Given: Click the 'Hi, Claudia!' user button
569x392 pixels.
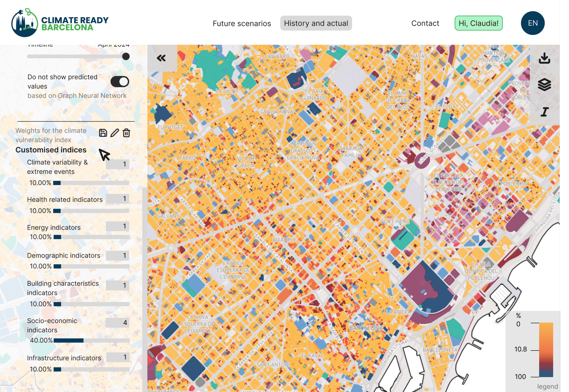Looking at the screenshot, I should pos(478,23).
